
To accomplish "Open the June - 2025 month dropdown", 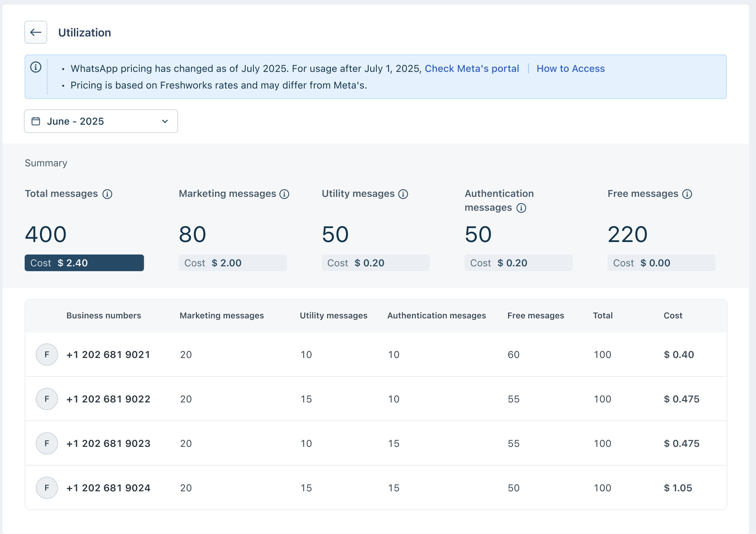I will coord(101,121).
